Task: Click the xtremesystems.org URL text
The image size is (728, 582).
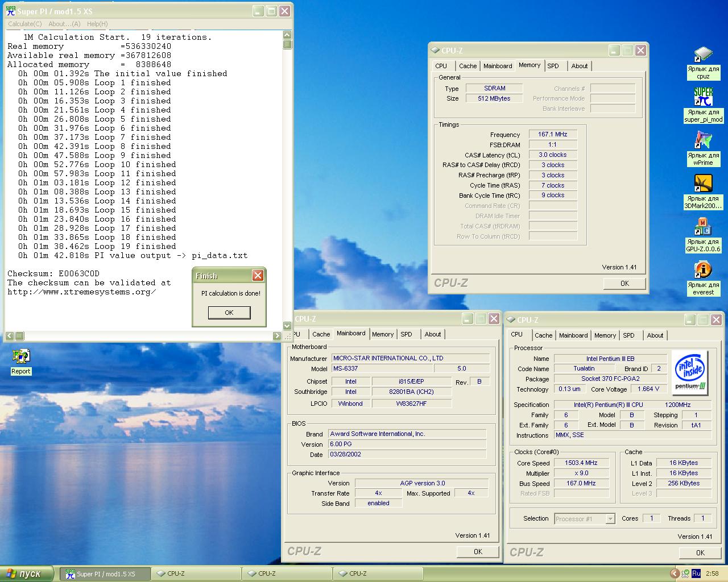Action: click(x=81, y=292)
